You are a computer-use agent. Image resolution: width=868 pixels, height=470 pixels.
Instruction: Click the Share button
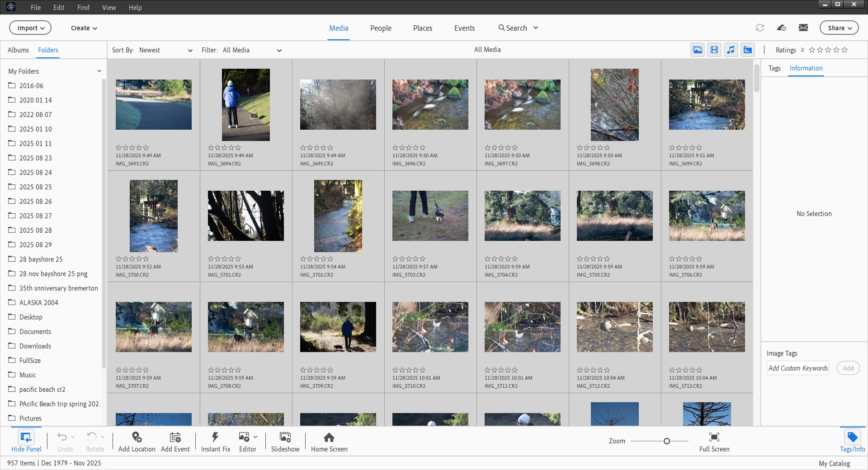pyautogui.click(x=839, y=28)
